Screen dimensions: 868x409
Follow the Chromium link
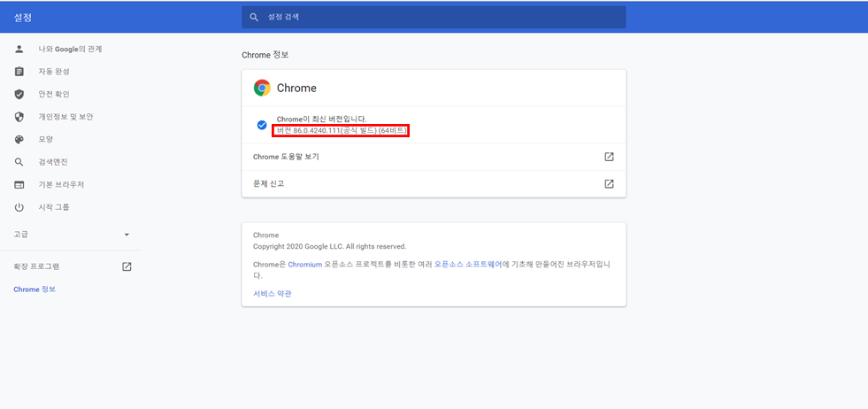pos(305,265)
